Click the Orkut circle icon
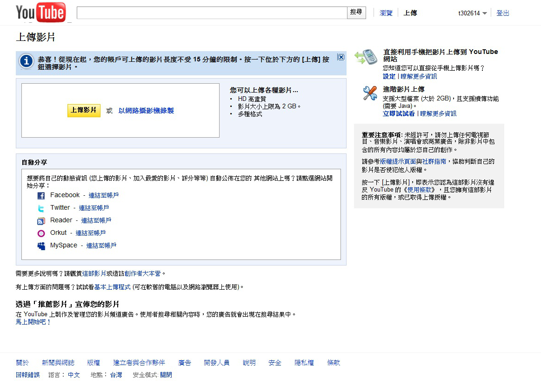 [41, 233]
